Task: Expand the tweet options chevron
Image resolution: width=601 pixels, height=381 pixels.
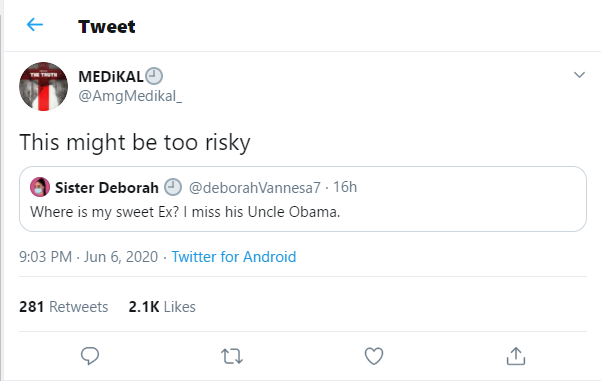Action: point(579,75)
